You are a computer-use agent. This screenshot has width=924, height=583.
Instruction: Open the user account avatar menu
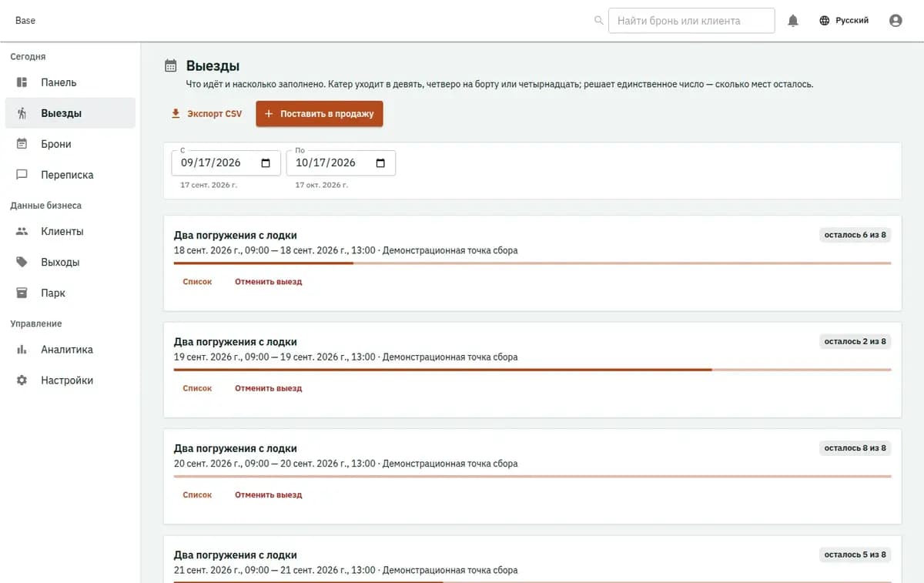click(x=896, y=21)
